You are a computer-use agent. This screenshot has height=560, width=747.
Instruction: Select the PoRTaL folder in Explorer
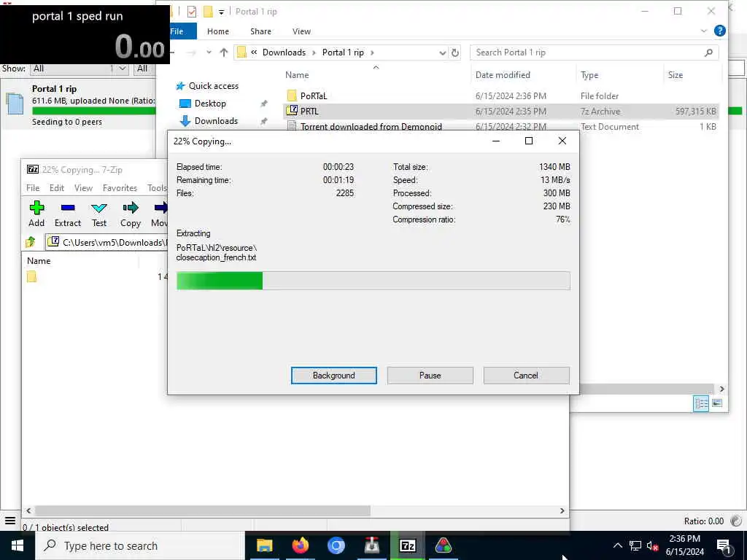[x=500, y=96]
